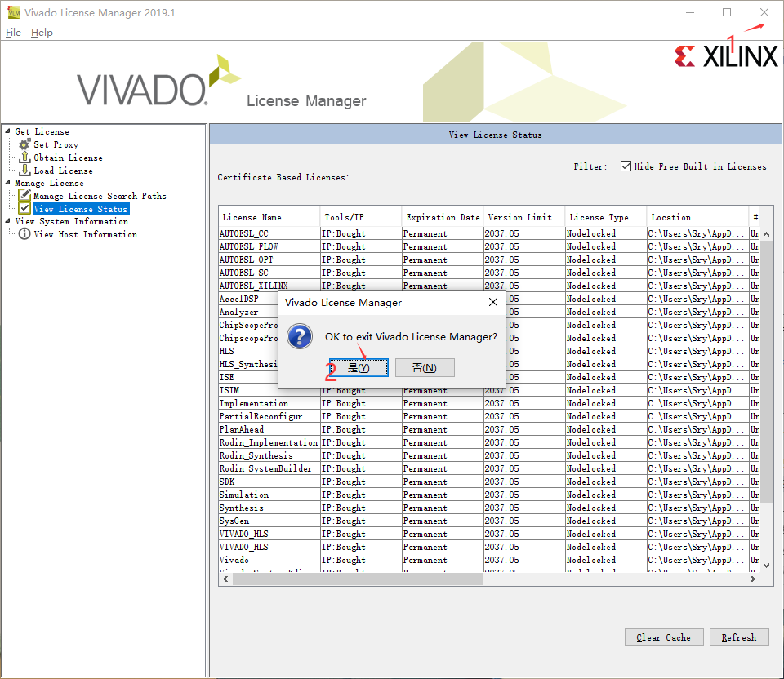Click the View Host Information info icon
The height and width of the screenshot is (679, 784).
(24, 234)
